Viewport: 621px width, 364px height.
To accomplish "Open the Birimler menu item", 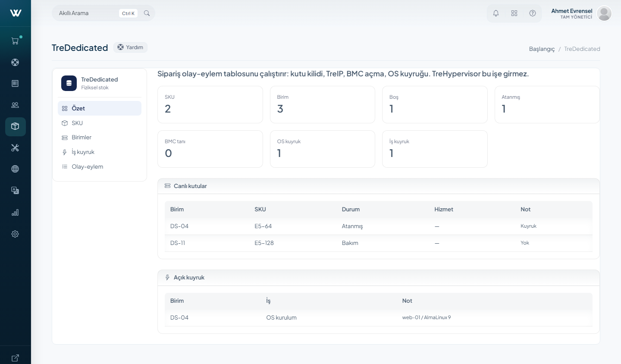I will tap(100, 137).
